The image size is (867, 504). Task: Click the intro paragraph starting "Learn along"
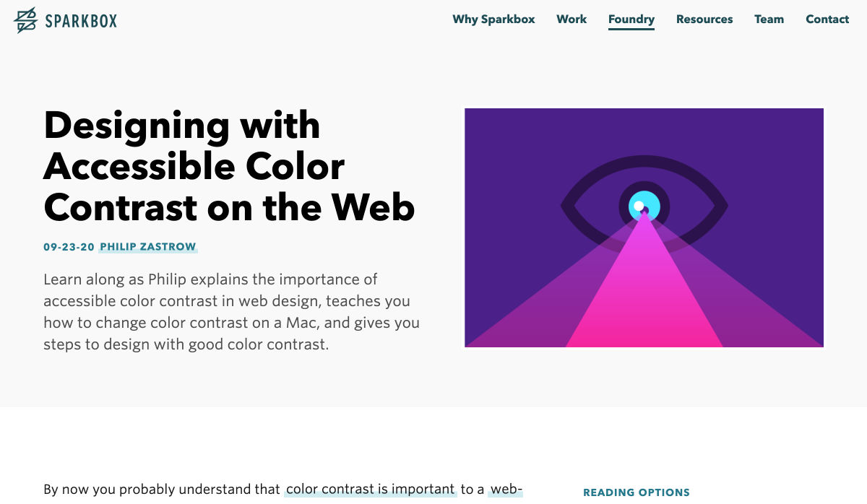click(231, 312)
